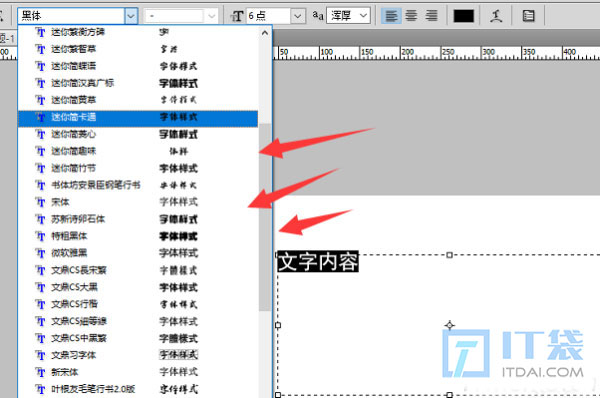The height and width of the screenshot is (398, 600).
Task: Select the font 迷你简竹节
Action: (138, 168)
